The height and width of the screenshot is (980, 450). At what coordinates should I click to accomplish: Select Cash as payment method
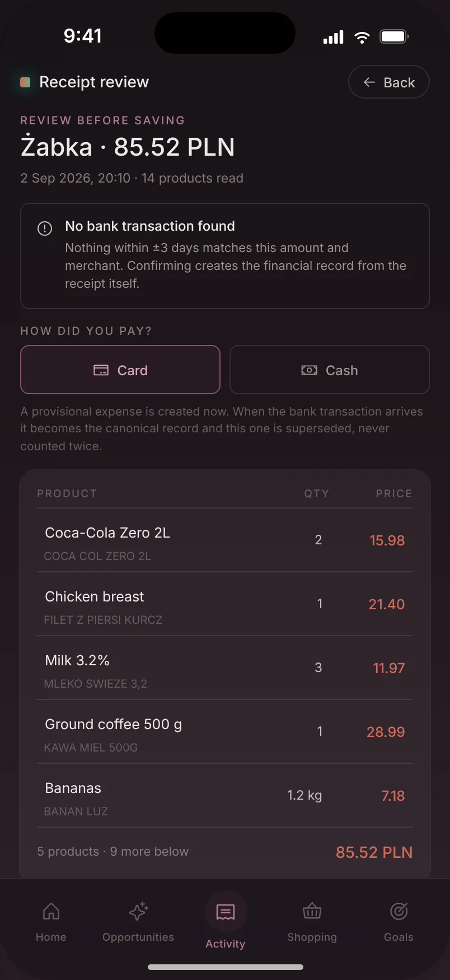330,370
